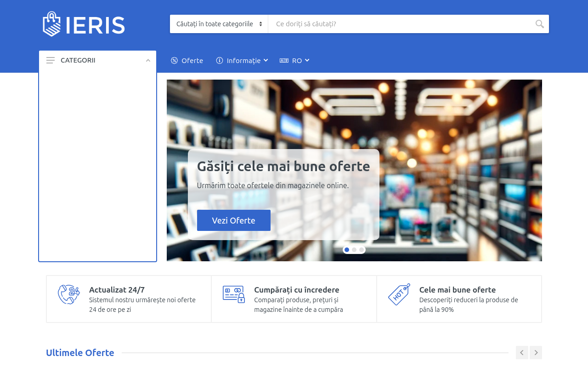The height and width of the screenshot is (368, 588).
Task: Focus the 'Ce doriți să căutați?' search field
Action: 400,24
